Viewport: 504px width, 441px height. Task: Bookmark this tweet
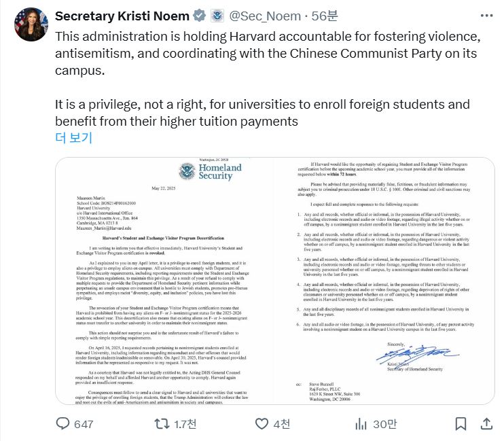(x=461, y=423)
